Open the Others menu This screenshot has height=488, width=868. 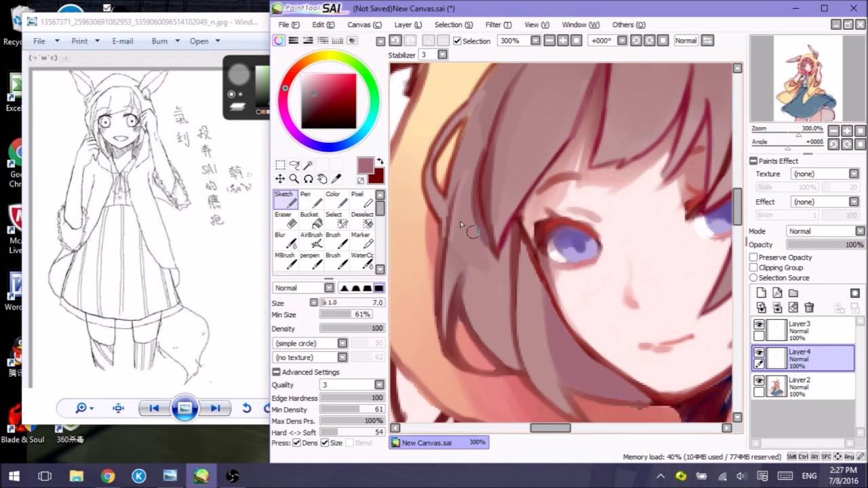click(x=629, y=25)
